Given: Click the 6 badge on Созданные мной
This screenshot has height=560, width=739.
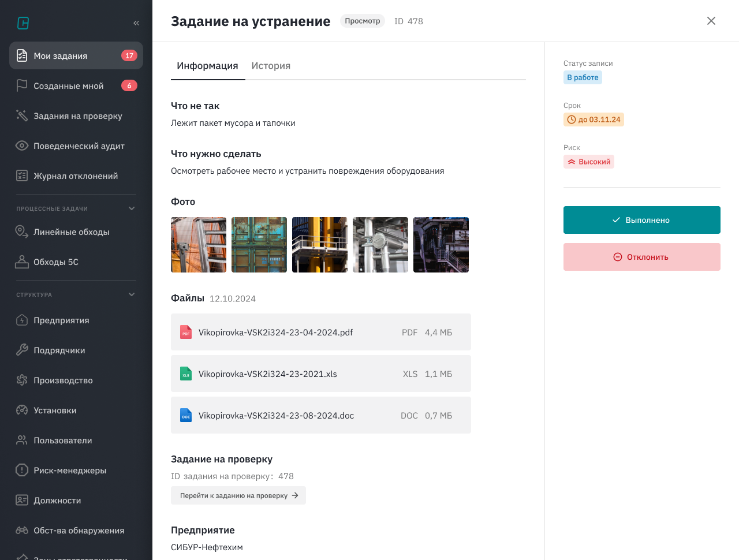Looking at the screenshot, I should (x=129, y=85).
